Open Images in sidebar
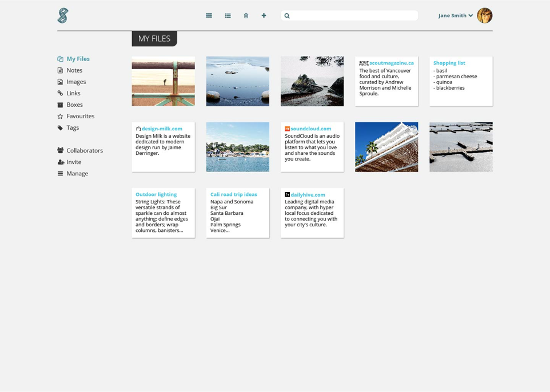This screenshot has width=550, height=392. tap(72, 82)
